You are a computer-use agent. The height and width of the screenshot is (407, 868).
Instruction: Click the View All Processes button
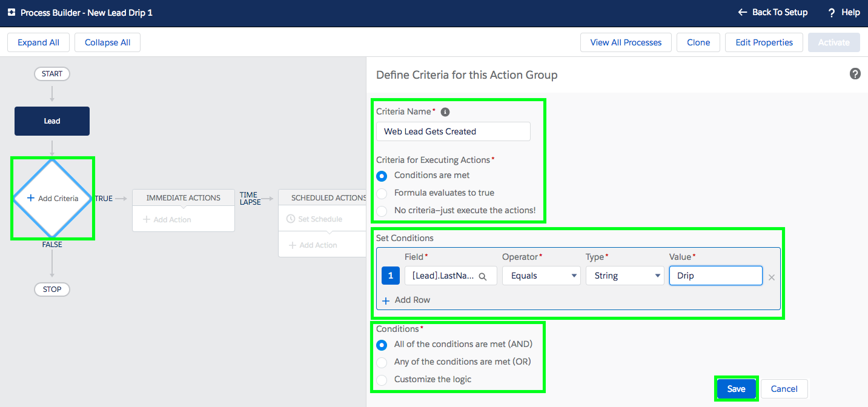pyautogui.click(x=626, y=42)
